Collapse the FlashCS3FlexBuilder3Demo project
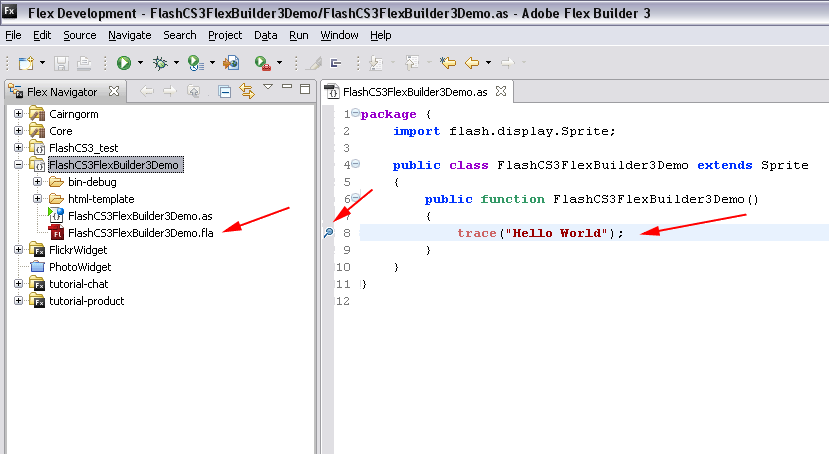829x454 pixels. (x=19, y=164)
